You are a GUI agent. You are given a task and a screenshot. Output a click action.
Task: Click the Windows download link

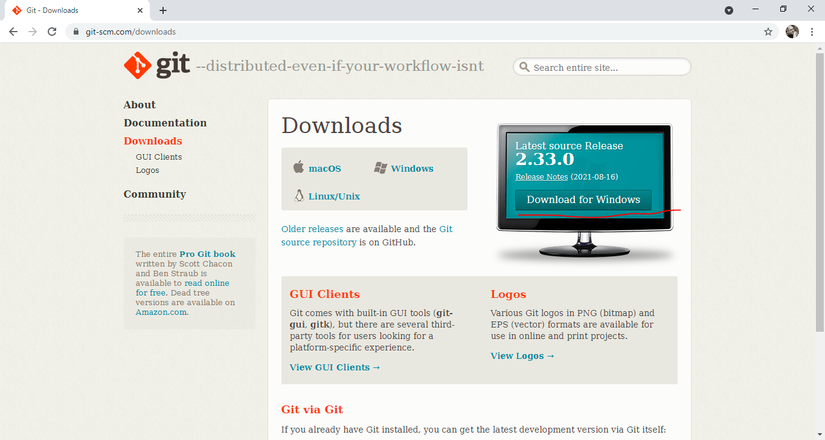click(x=412, y=168)
